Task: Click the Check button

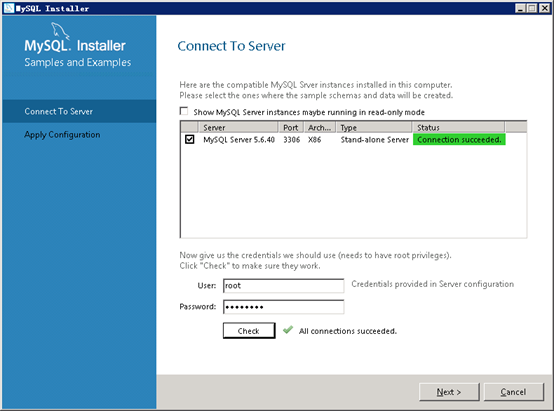Action: coord(249,331)
